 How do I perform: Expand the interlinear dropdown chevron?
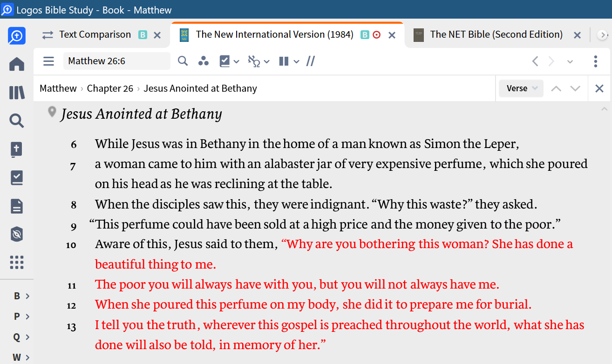pos(266,61)
